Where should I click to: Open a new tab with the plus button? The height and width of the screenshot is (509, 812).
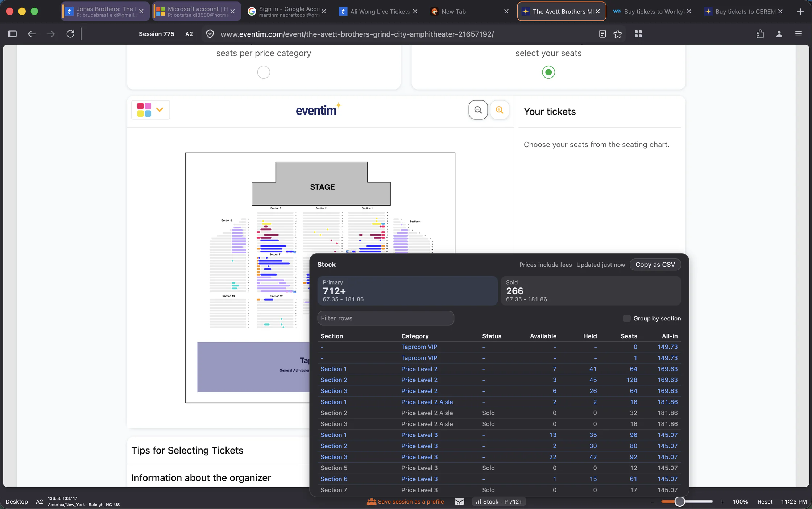(800, 12)
